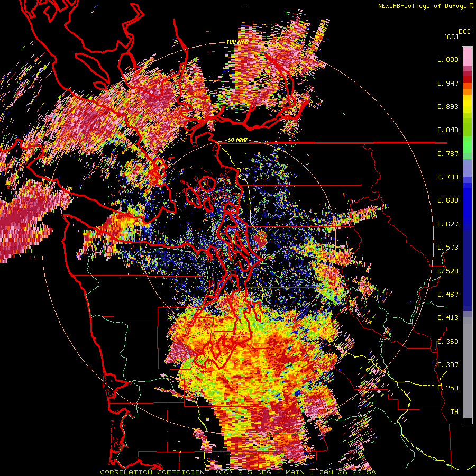This screenshot has width=476, height=476.
Task: Select the 0.413 scale value
Action: coord(448,318)
